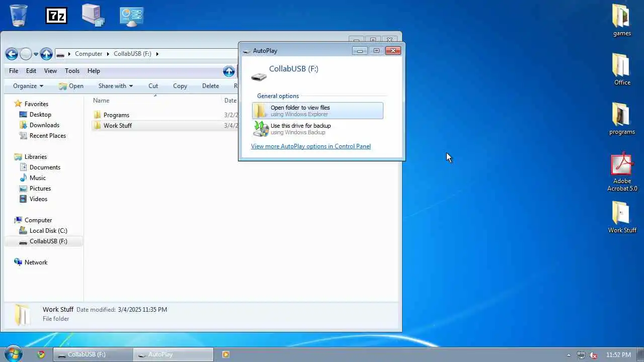Viewport: 644px width, 362px height.
Task: Open the clock showing 11:52 PM
Action: [x=618, y=355]
